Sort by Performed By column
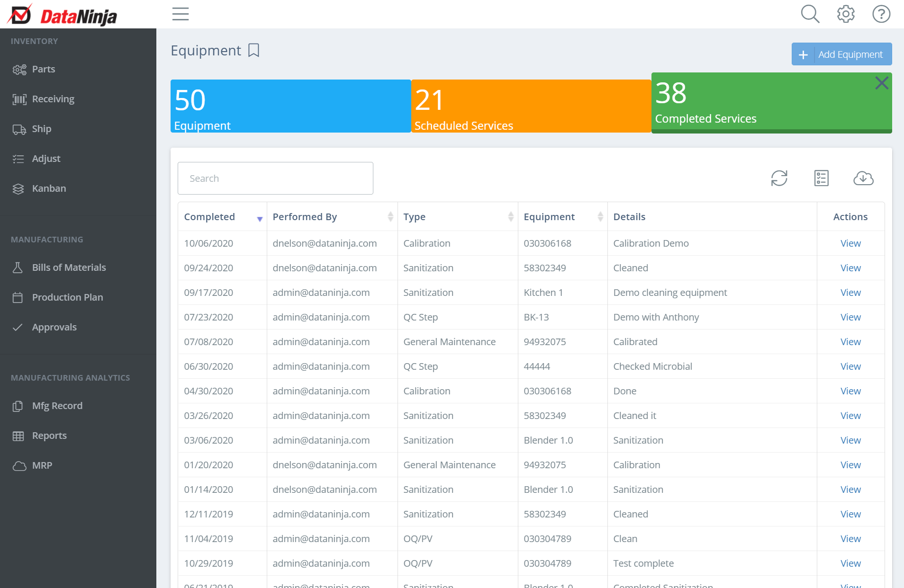Viewport: 904px width, 588px height. pyautogui.click(x=390, y=217)
